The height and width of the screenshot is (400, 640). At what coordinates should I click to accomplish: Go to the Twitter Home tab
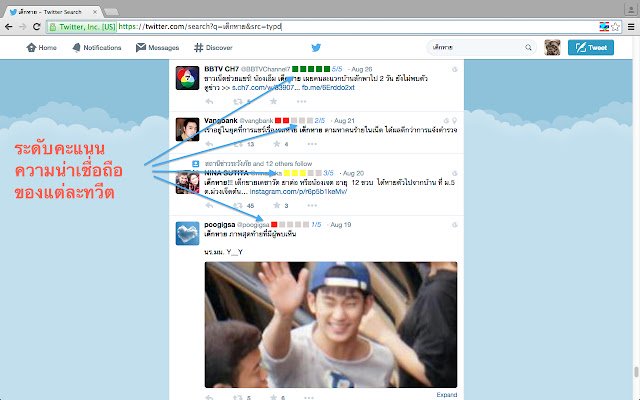click(x=41, y=48)
